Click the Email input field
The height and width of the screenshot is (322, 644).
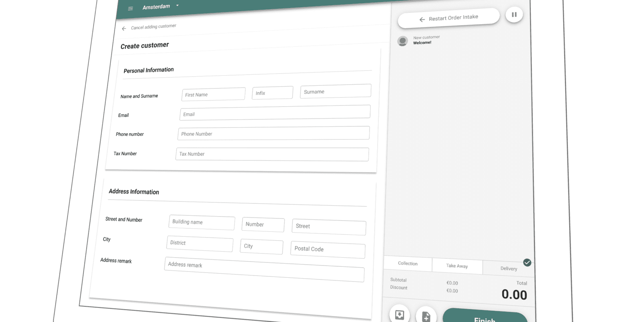[x=275, y=113]
